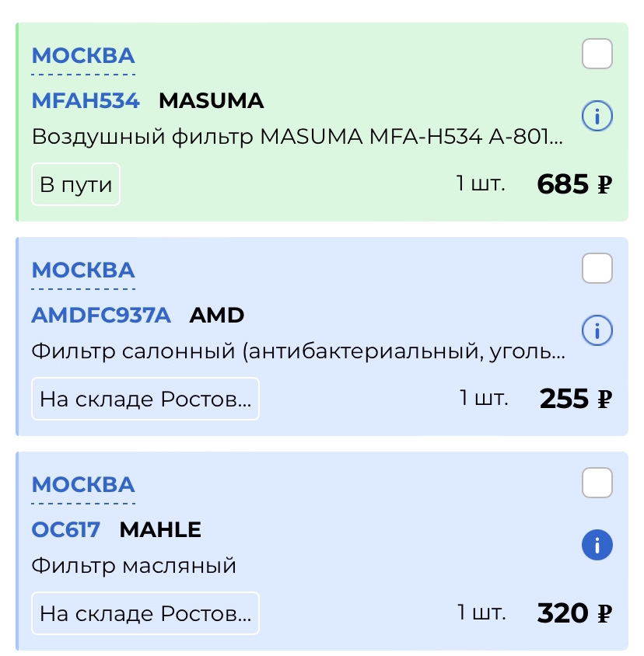Check the OC617 MAHLE item checkbox
644x656 pixels.
[597, 483]
